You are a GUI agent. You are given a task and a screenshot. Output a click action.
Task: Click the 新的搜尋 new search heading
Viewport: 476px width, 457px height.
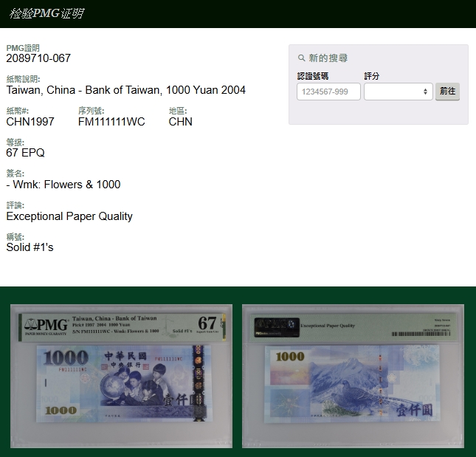pyautogui.click(x=328, y=58)
